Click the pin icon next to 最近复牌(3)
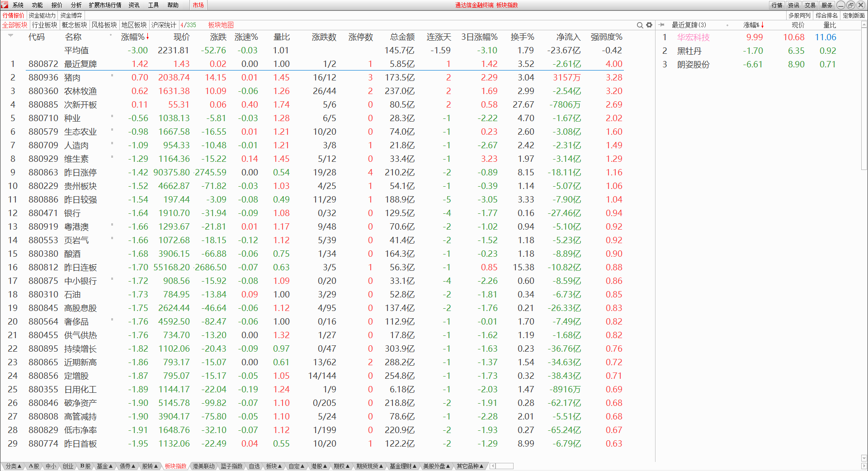Screen dimensions: 868x471 tap(662, 25)
